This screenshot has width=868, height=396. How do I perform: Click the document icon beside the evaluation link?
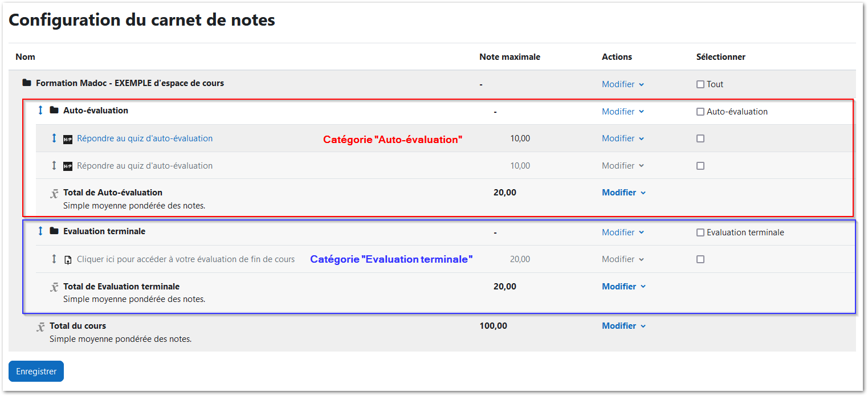pyautogui.click(x=68, y=259)
